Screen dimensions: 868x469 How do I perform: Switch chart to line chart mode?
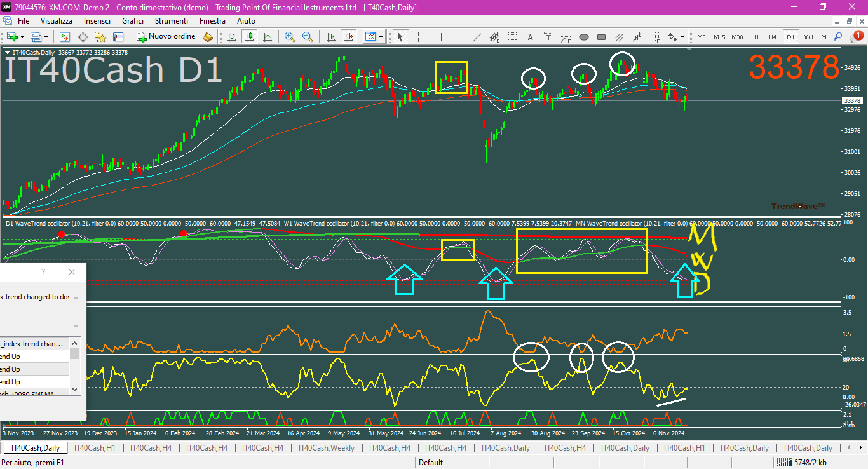[268, 37]
